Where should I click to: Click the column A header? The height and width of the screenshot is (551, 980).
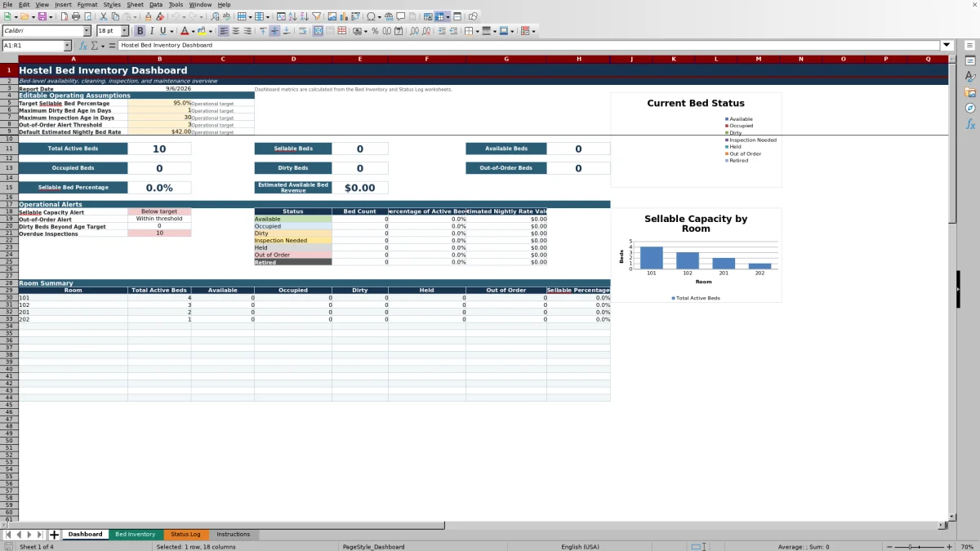tap(73, 59)
